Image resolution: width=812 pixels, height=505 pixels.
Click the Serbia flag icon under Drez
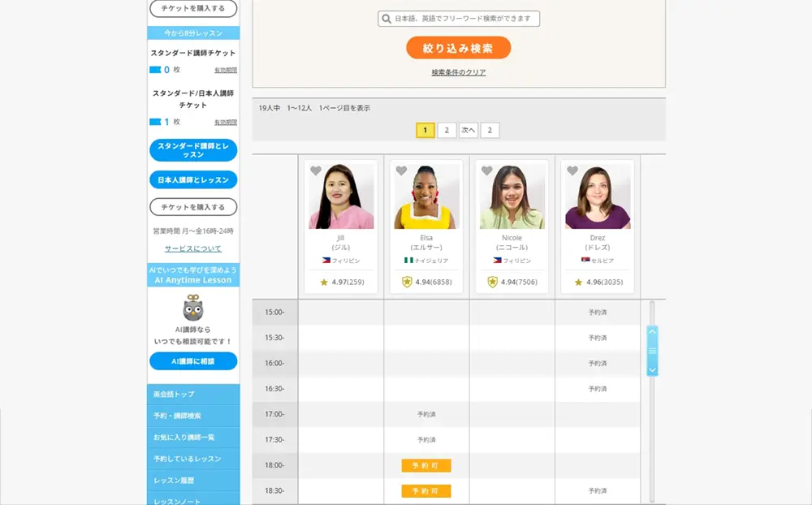[585, 261]
